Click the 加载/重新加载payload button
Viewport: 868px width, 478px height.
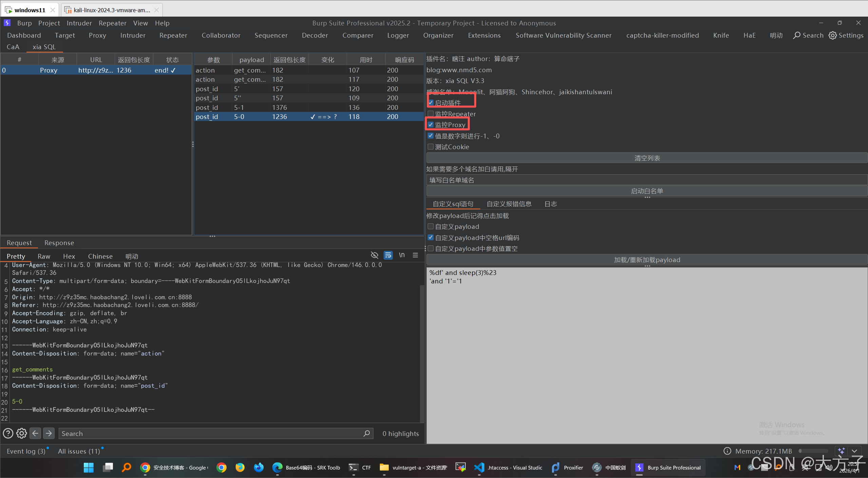point(647,260)
